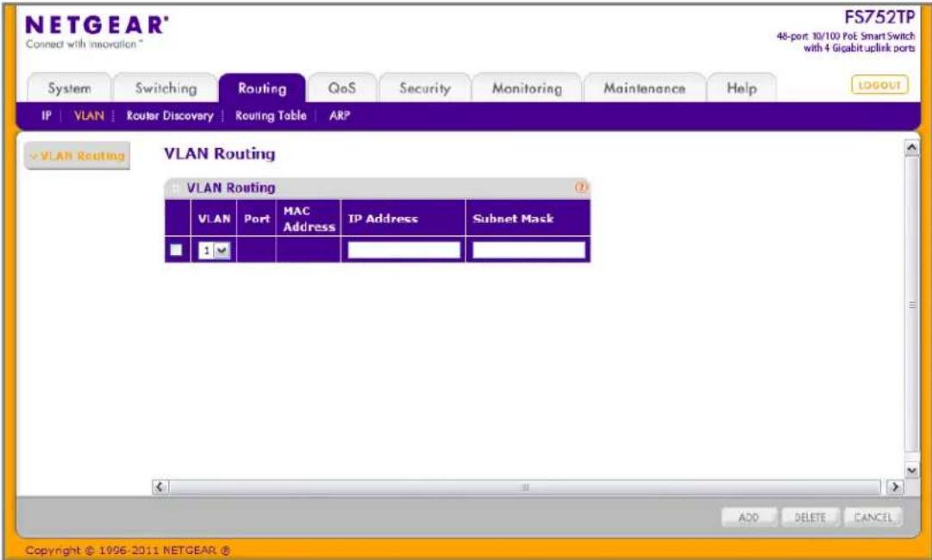The width and height of the screenshot is (932, 560).
Task: Click the NETGEAR copyright footer text
Action: [128, 551]
